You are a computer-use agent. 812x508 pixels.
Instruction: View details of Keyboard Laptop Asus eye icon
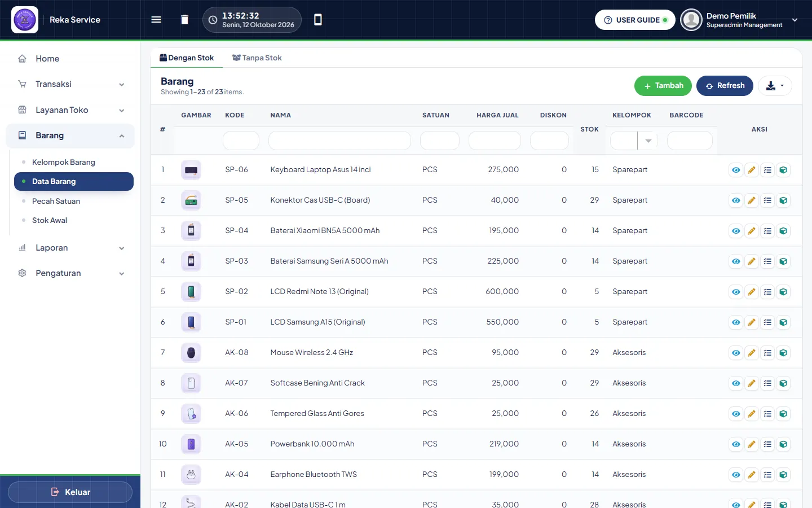tap(736, 170)
